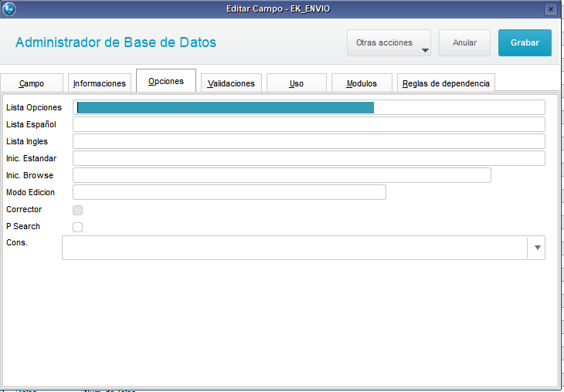Screen dimensions: 564x392
Task: Expand the Cons. combo box arrow
Action: tap(537, 248)
